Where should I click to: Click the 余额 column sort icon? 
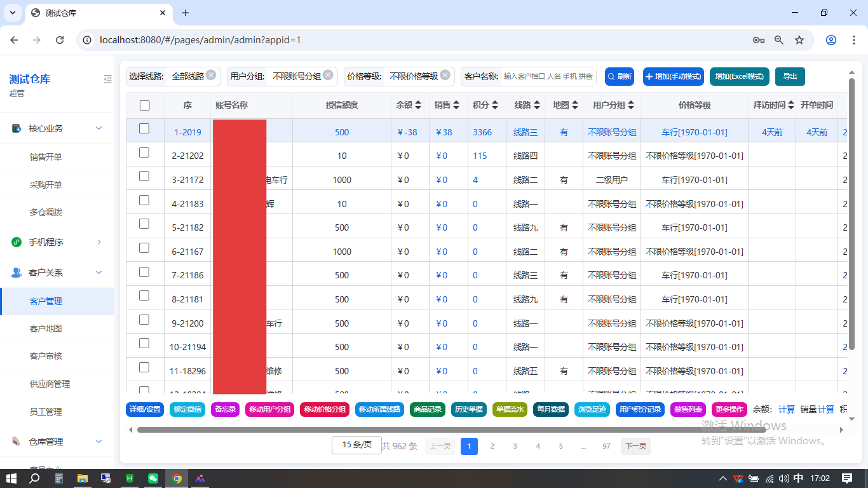418,105
